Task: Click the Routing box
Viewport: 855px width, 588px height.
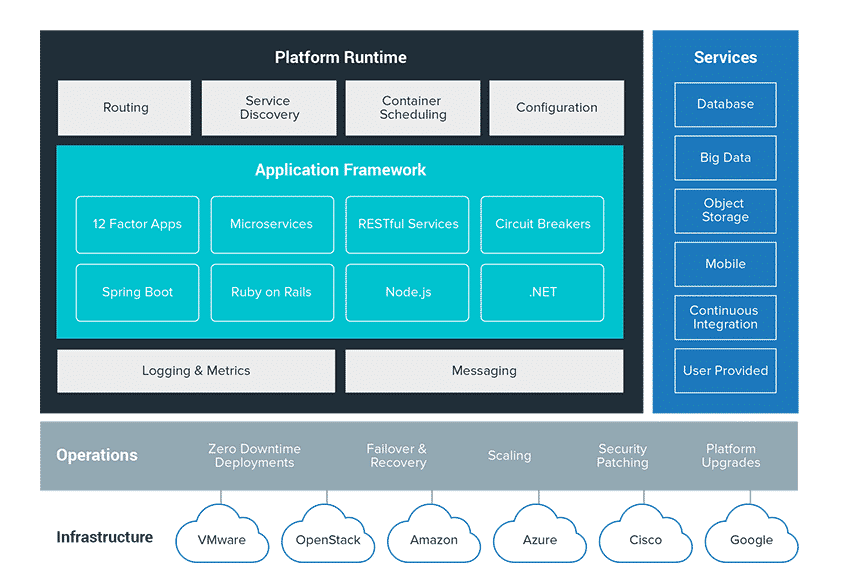Action: (x=125, y=108)
